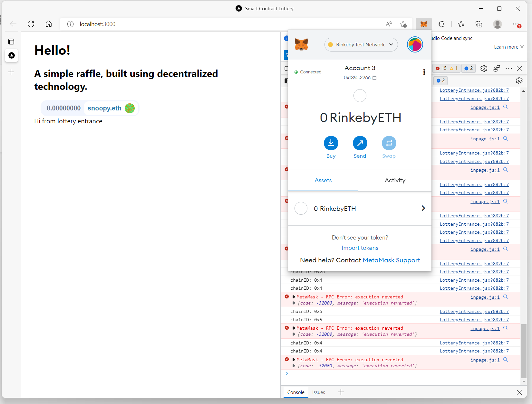Switch to the Activity tab
The image size is (532, 404).
pyautogui.click(x=395, y=180)
